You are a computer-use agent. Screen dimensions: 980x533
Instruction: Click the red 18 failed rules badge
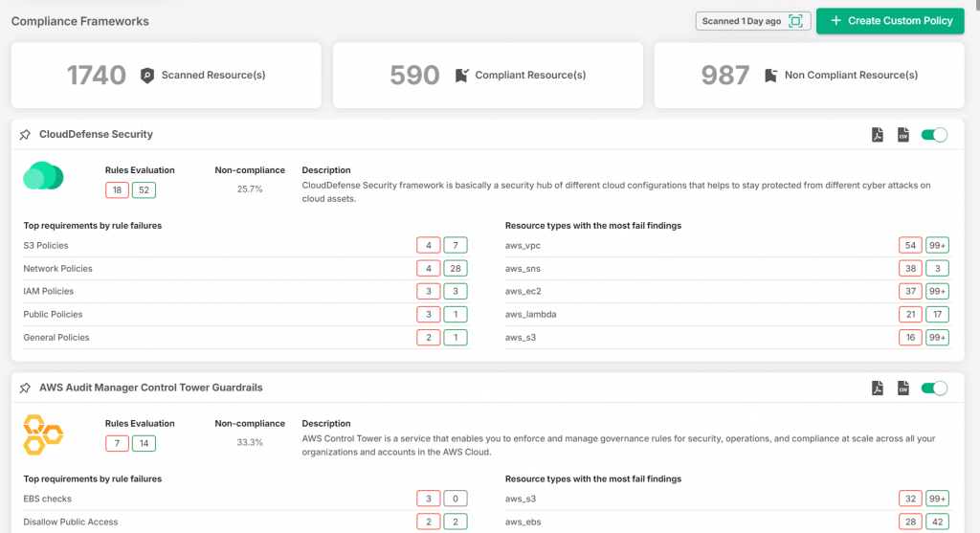coord(117,190)
